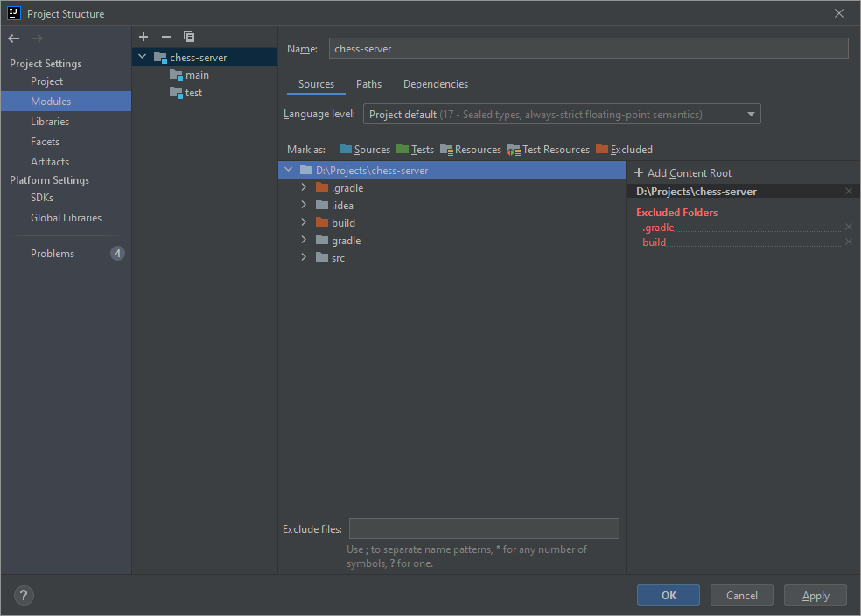
Task: Expand the gradle folder node
Action: pos(304,240)
